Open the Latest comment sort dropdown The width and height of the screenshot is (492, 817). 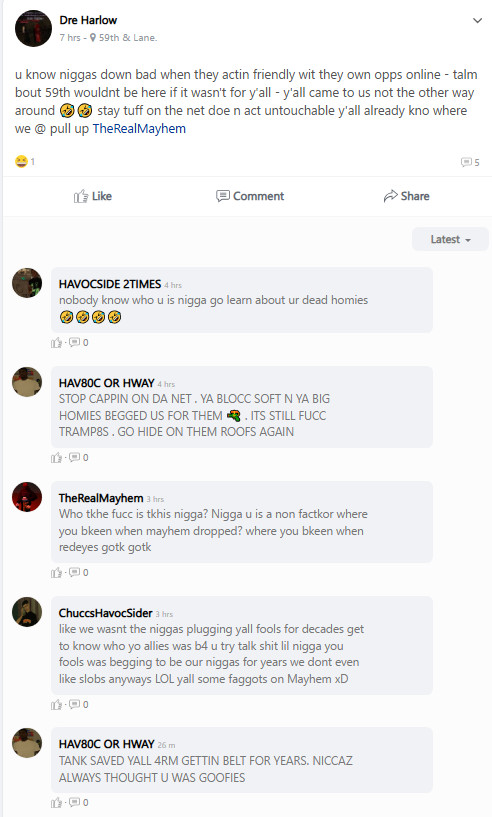[450, 240]
